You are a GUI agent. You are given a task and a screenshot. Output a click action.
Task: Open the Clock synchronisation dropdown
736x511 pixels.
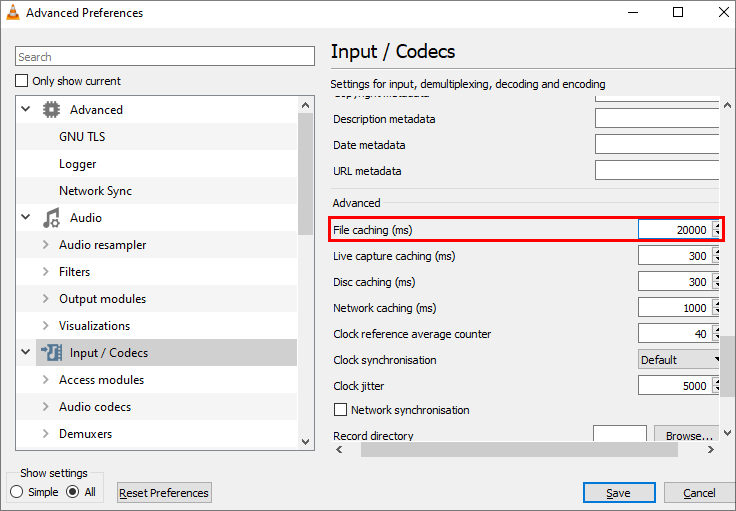(680, 360)
